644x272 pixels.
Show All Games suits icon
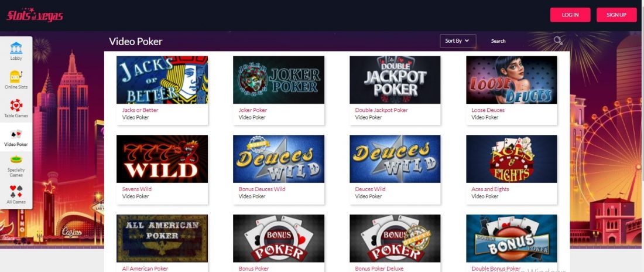coord(16,191)
